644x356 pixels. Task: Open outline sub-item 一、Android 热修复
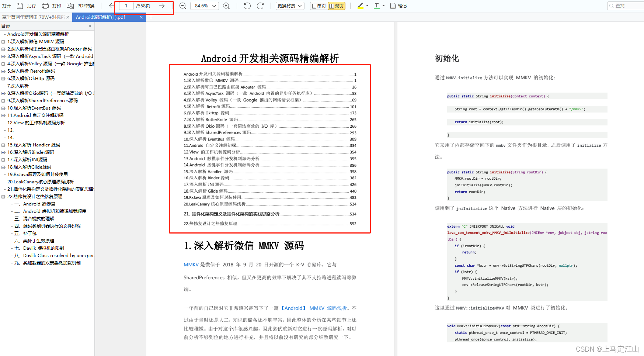(x=35, y=204)
